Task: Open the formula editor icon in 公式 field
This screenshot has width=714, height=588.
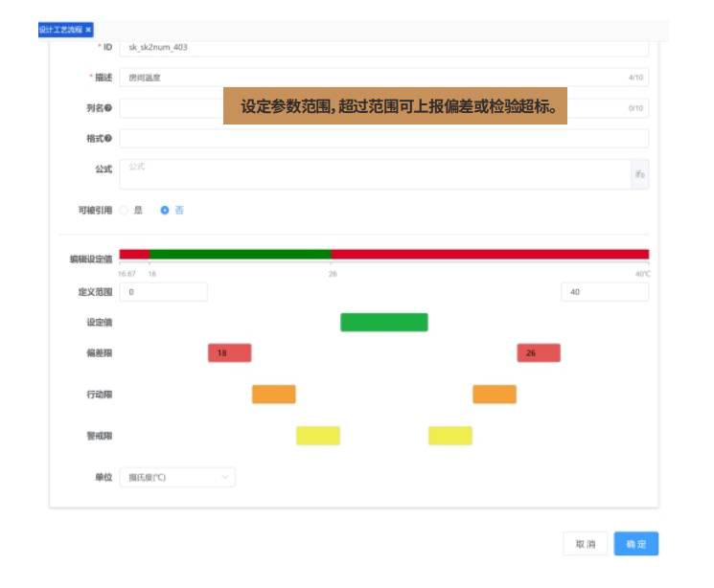Action: 639,174
